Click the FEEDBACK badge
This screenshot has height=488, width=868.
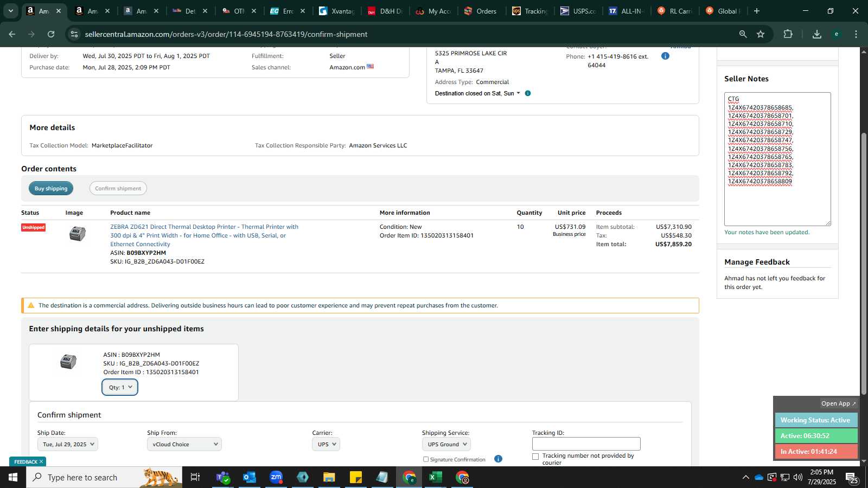point(25,462)
